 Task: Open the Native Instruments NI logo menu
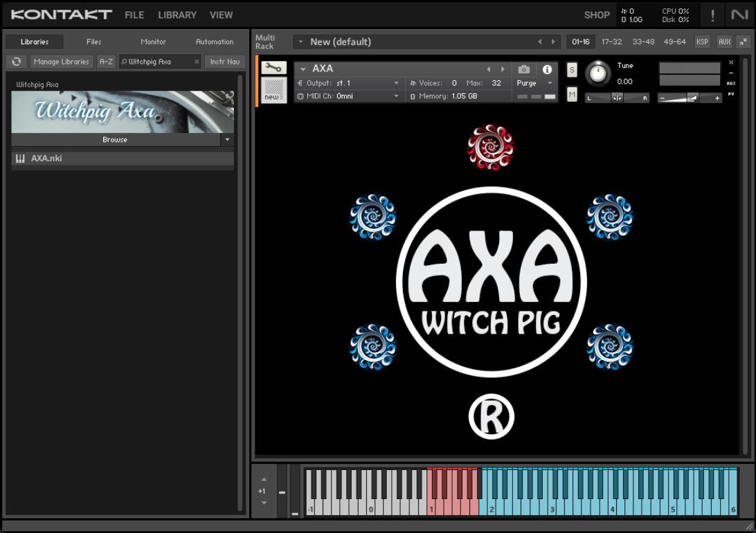click(739, 15)
